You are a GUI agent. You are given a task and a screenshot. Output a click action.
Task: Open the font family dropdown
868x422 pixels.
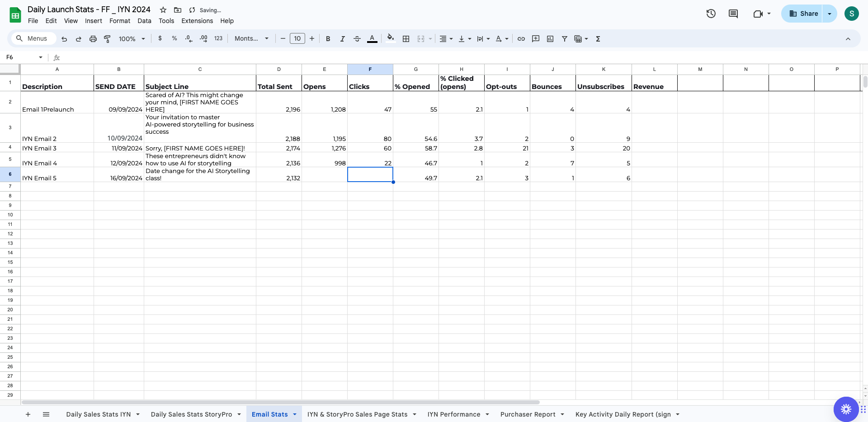coord(251,39)
